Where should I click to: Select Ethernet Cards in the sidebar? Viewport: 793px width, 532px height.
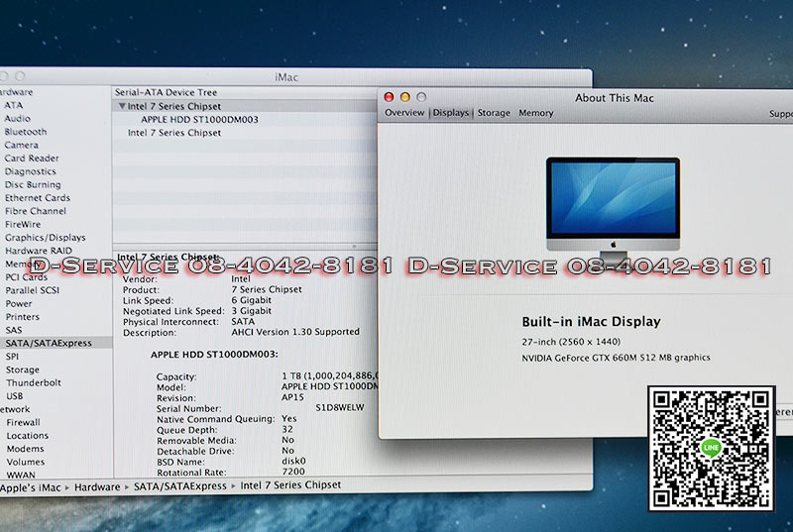pos(38,197)
